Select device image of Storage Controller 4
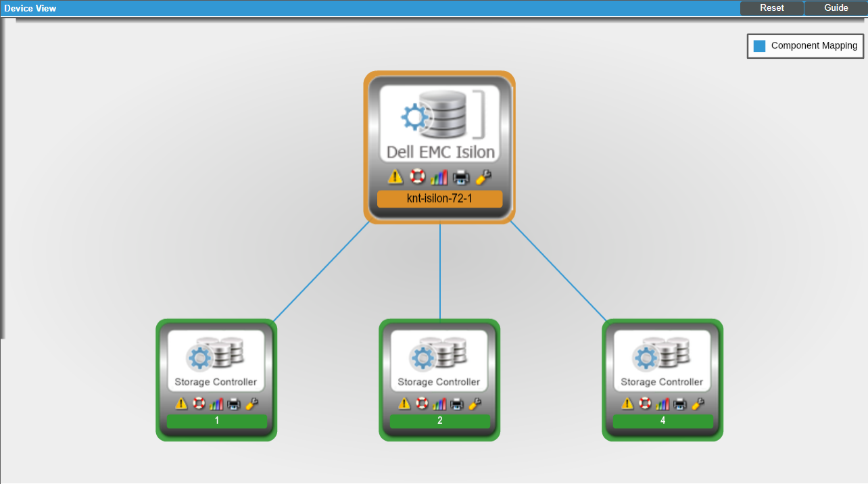This screenshot has width=868, height=484. pos(662,361)
